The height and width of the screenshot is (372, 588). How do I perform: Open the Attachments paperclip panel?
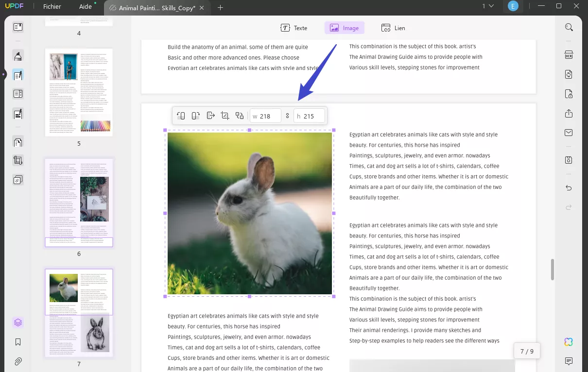click(x=18, y=361)
